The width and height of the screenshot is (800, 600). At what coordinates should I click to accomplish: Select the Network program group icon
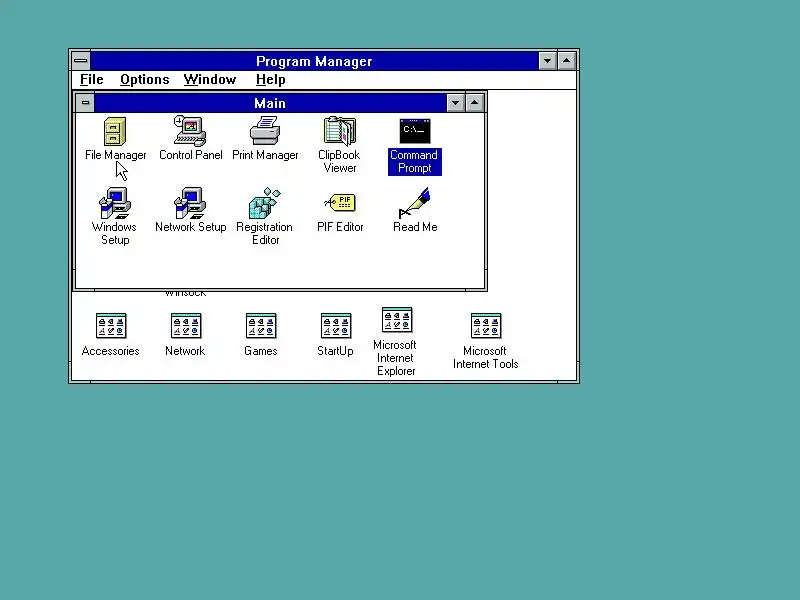point(186,326)
